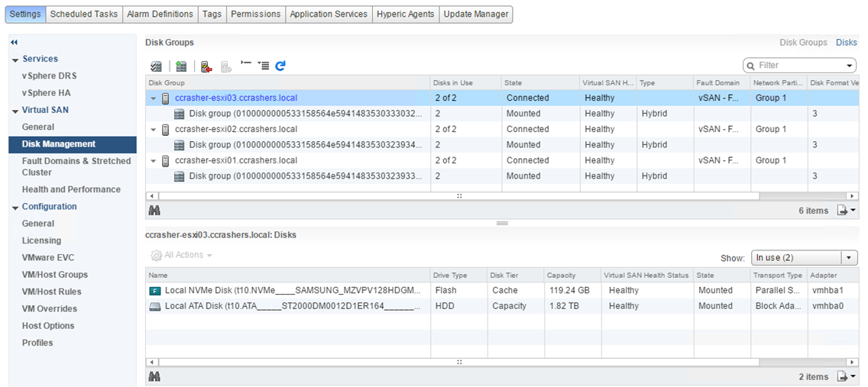Select Disk Management in sidebar
The width and height of the screenshot is (868, 387).
click(73, 144)
